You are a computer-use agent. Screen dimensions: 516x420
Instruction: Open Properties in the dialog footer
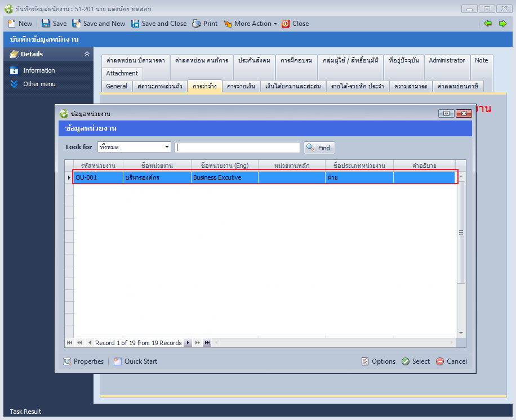(x=83, y=361)
